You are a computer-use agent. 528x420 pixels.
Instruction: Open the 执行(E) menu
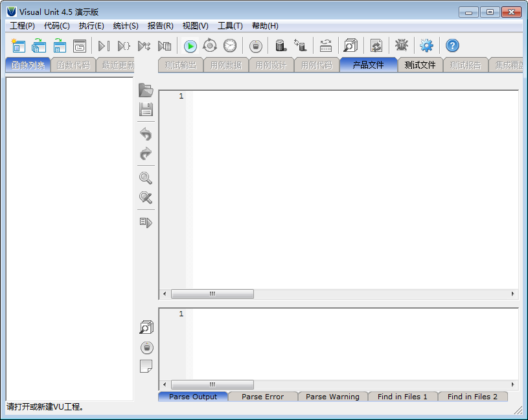91,26
